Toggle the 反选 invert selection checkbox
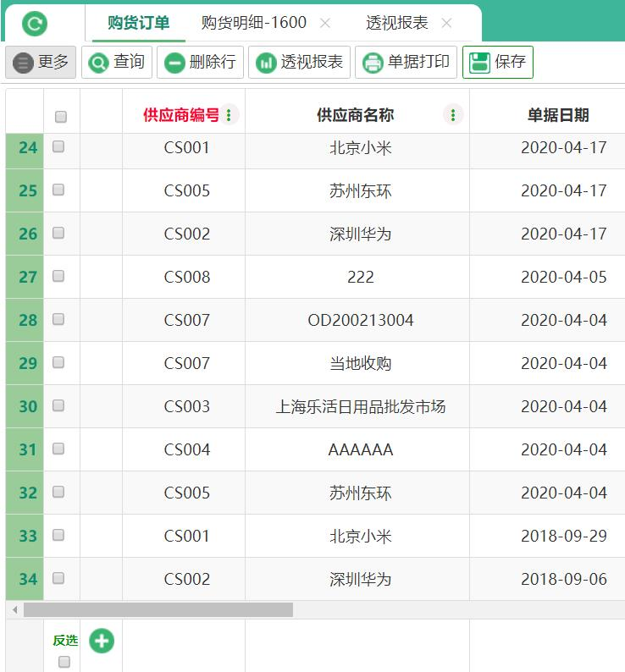Viewport: 625px width, 672px height. pyautogui.click(x=64, y=662)
